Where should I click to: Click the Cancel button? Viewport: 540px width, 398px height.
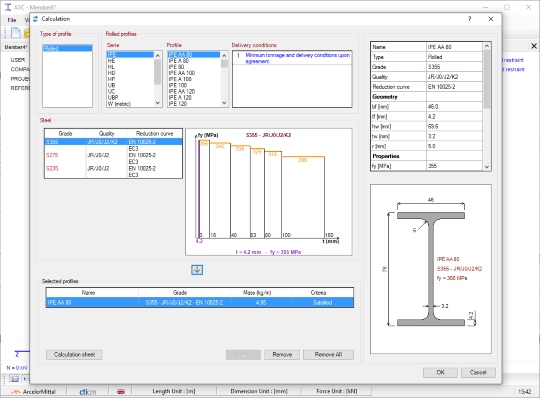[x=478, y=373]
